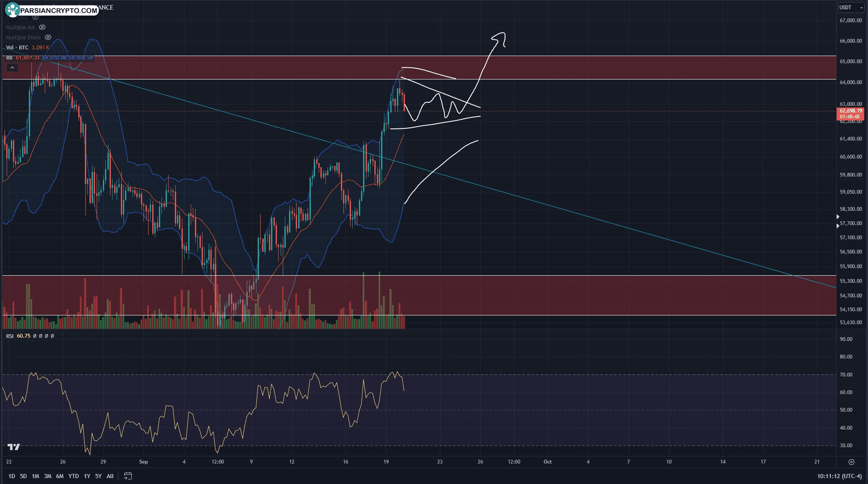868x484 pixels.
Task: Open the timezone clock 10:11:12 (UTC-4)
Action: click(840, 476)
